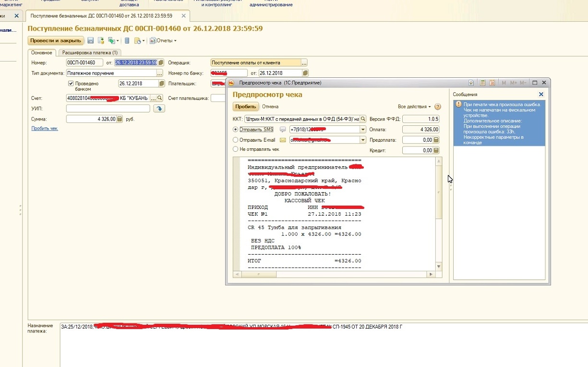
Task: Open Склад и доставка section
Action: (129, 3)
